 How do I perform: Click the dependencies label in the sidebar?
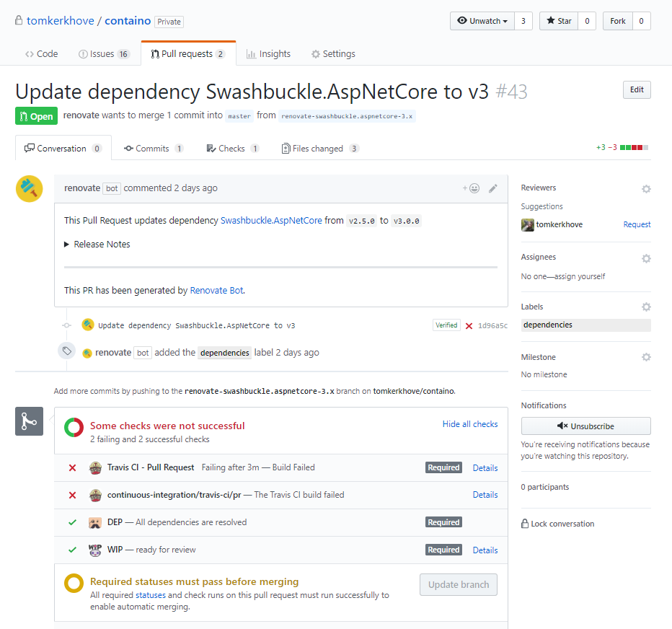point(586,325)
